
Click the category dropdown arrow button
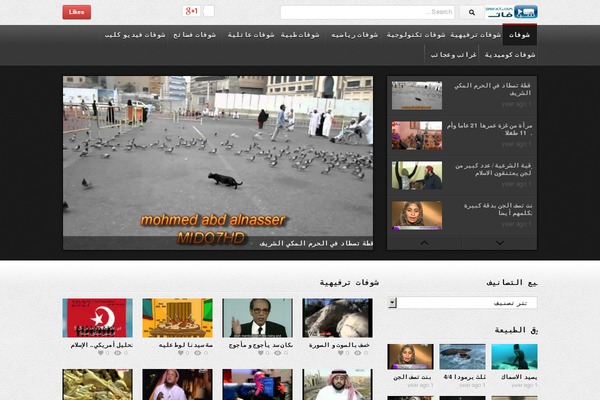pyautogui.click(x=392, y=303)
